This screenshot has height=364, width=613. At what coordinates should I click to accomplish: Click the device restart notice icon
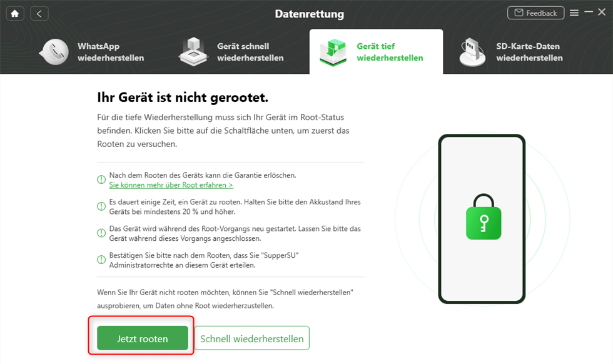[101, 233]
